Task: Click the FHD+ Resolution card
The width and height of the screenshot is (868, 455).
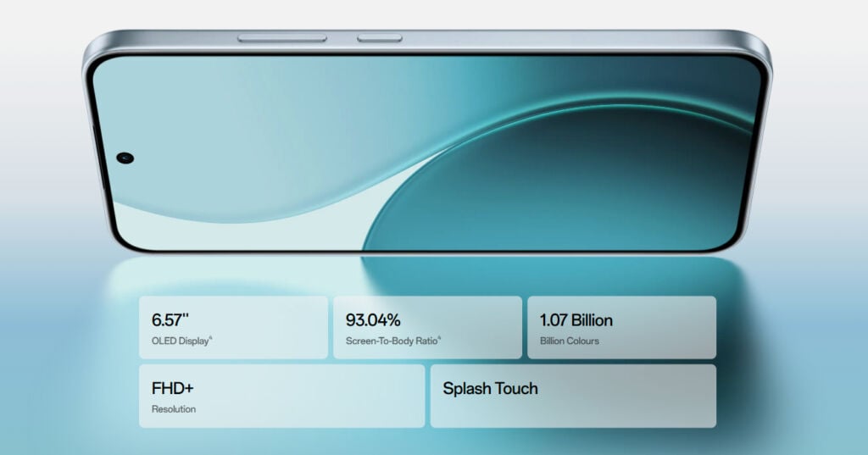Action: (281, 396)
